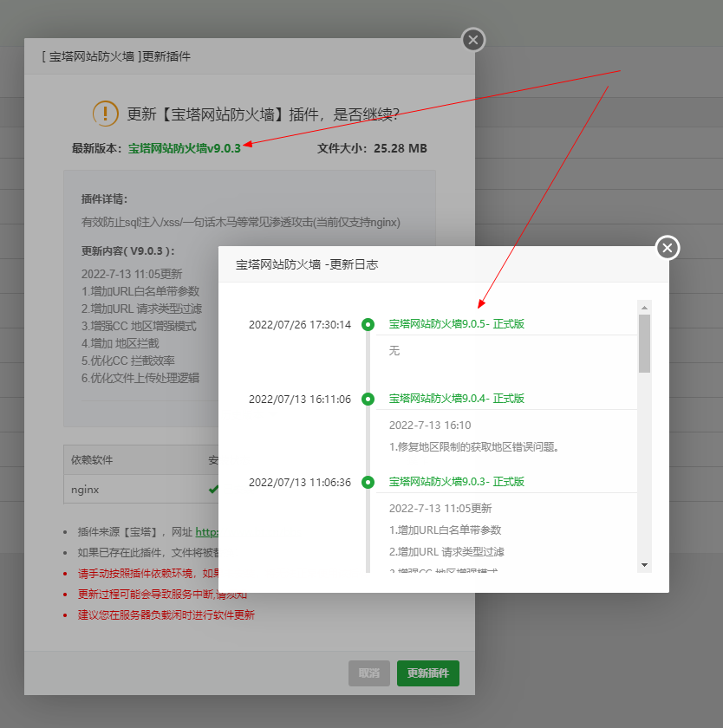Click the gray 取消 button

pyautogui.click(x=369, y=673)
